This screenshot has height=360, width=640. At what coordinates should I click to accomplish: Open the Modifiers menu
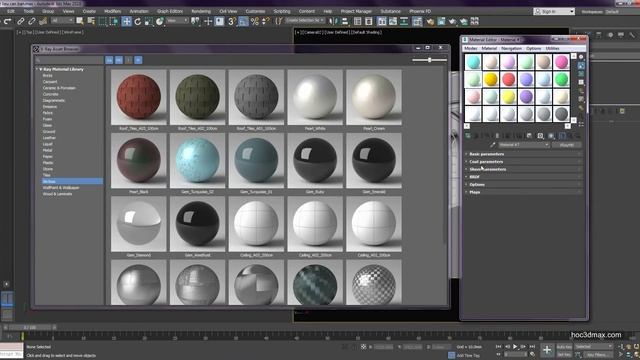pos(112,11)
